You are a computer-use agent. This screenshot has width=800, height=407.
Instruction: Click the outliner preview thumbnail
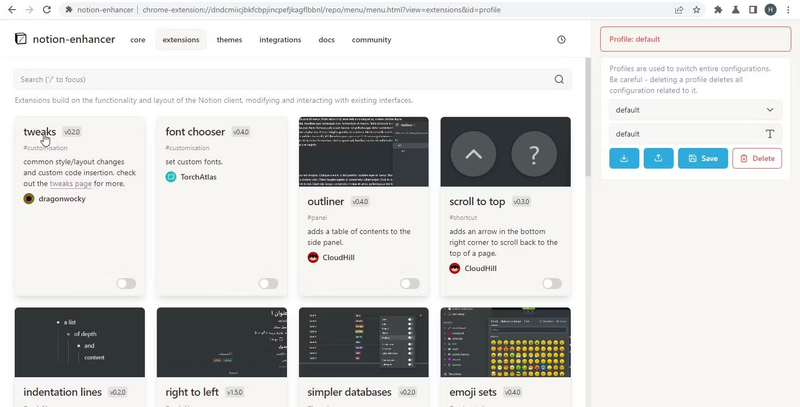pos(364,151)
